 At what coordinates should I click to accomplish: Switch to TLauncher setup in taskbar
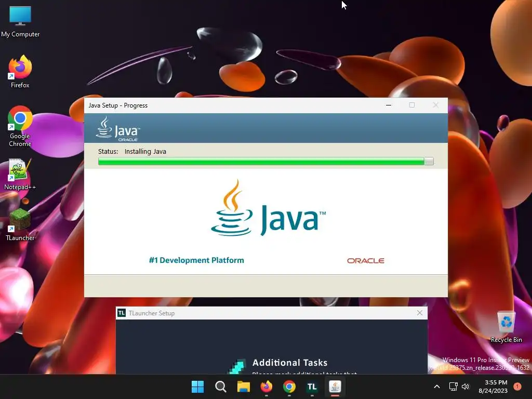click(x=312, y=387)
